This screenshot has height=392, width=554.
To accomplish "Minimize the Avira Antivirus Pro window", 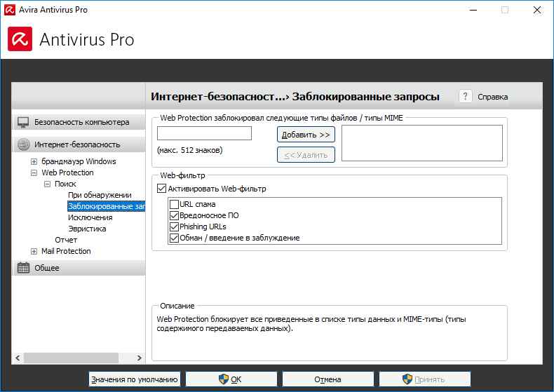I will tap(473, 10).
